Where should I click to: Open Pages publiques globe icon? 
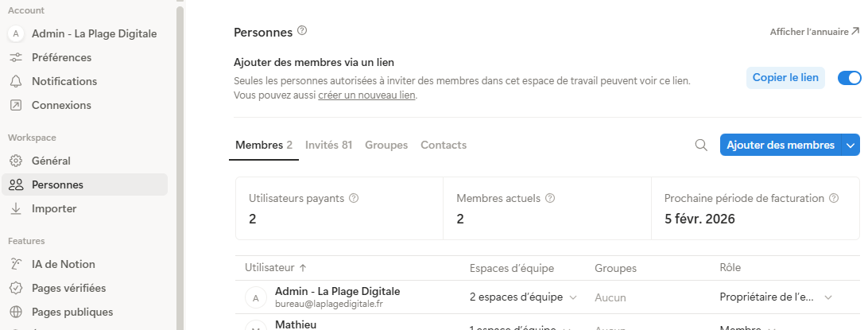click(16, 312)
